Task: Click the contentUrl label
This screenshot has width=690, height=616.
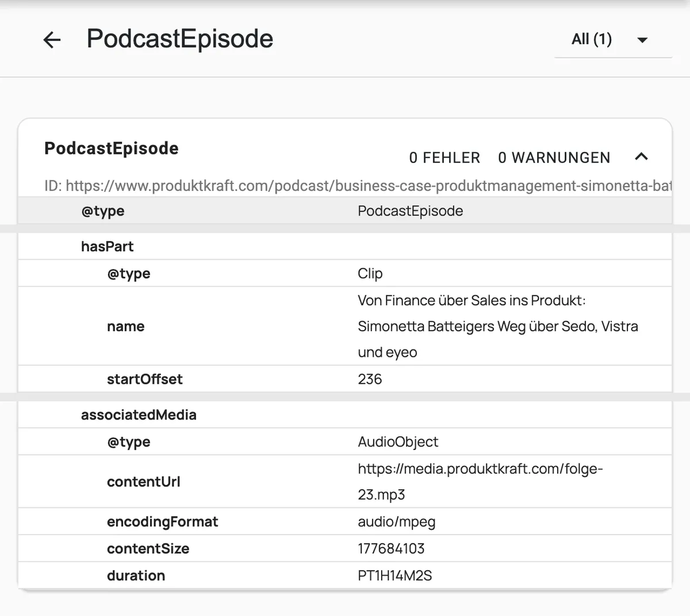Action: [x=144, y=482]
